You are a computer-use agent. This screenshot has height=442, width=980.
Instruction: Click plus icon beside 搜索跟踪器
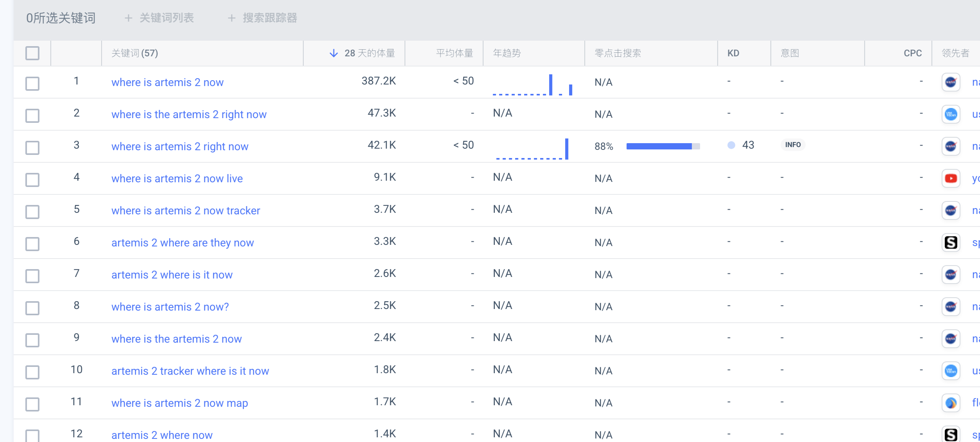(231, 18)
